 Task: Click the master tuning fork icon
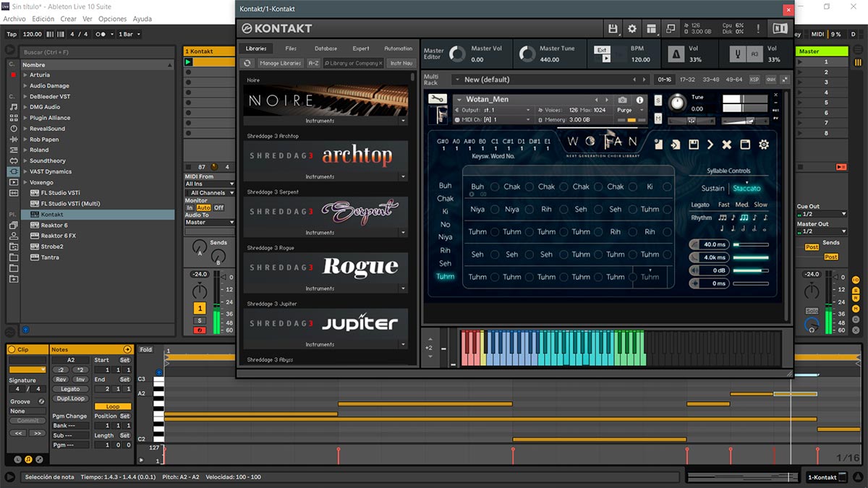tap(739, 54)
